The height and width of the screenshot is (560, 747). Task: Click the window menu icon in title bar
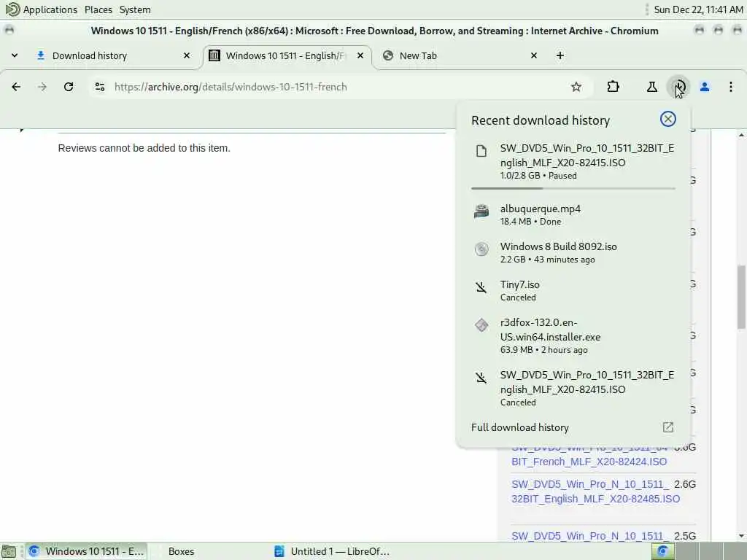[x=9, y=30]
